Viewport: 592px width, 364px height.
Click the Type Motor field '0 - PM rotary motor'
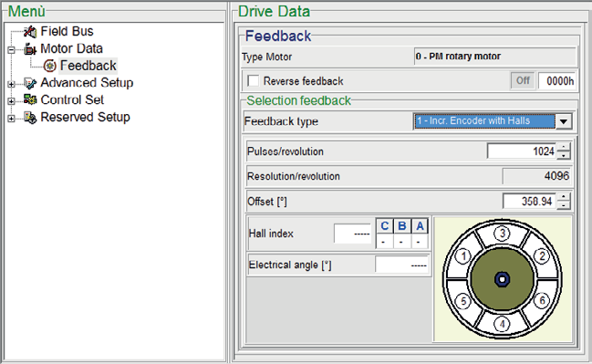tap(495, 57)
